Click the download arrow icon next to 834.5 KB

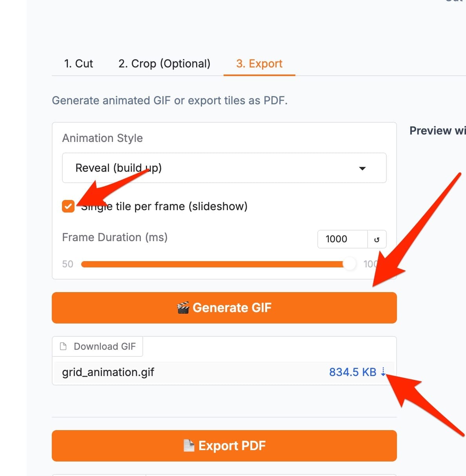coord(383,372)
